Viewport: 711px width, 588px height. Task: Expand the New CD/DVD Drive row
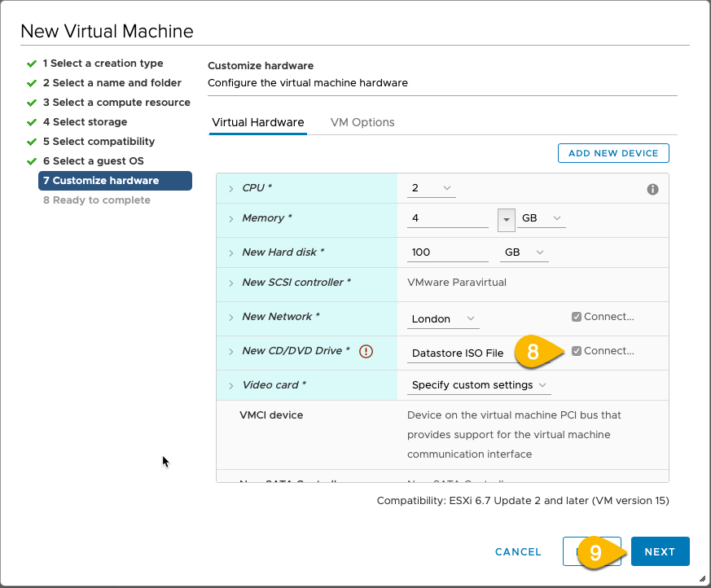pos(230,352)
